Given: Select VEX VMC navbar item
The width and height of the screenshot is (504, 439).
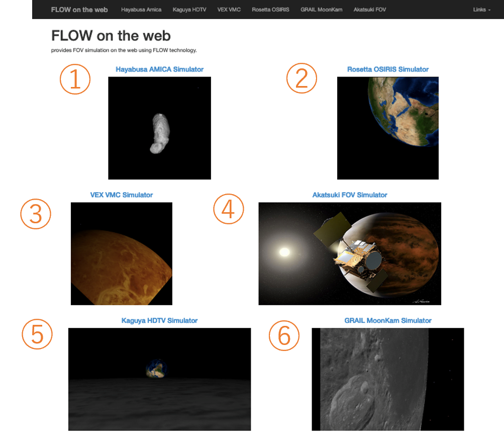Looking at the screenshot, I should pos(229,10).
